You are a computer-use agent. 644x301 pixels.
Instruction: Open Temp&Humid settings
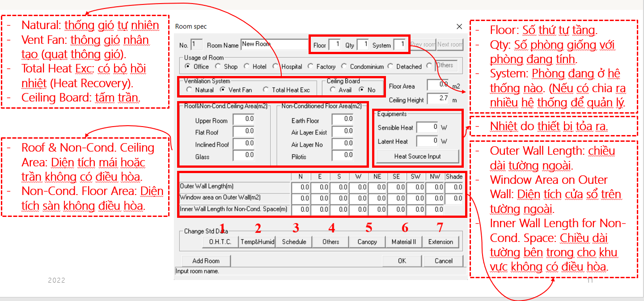(x=257, y=242)
